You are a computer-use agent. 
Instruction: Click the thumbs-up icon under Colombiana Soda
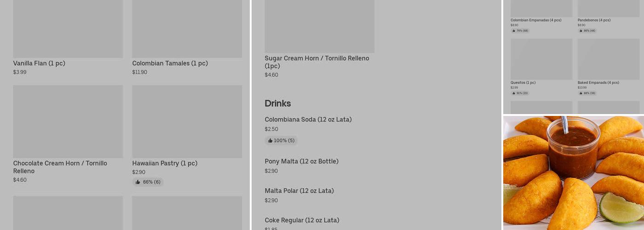pyautogui.click(x=270, y=141)
